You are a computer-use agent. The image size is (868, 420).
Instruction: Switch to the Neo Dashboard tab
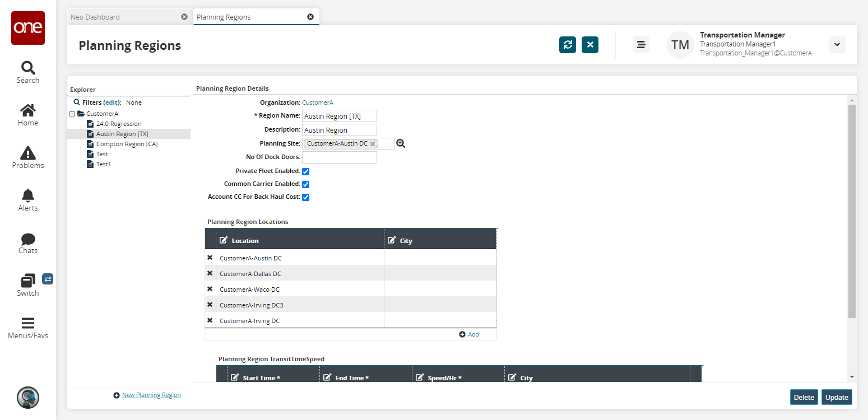95,17
